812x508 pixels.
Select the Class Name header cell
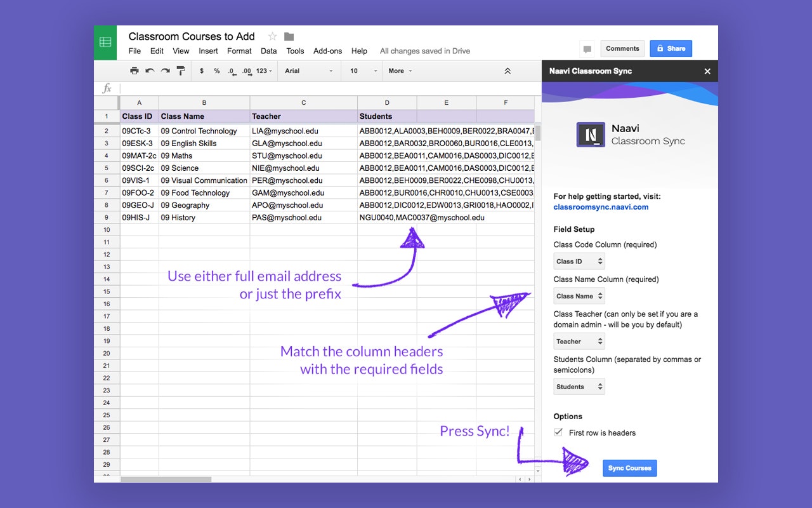[x=204, y=116]
